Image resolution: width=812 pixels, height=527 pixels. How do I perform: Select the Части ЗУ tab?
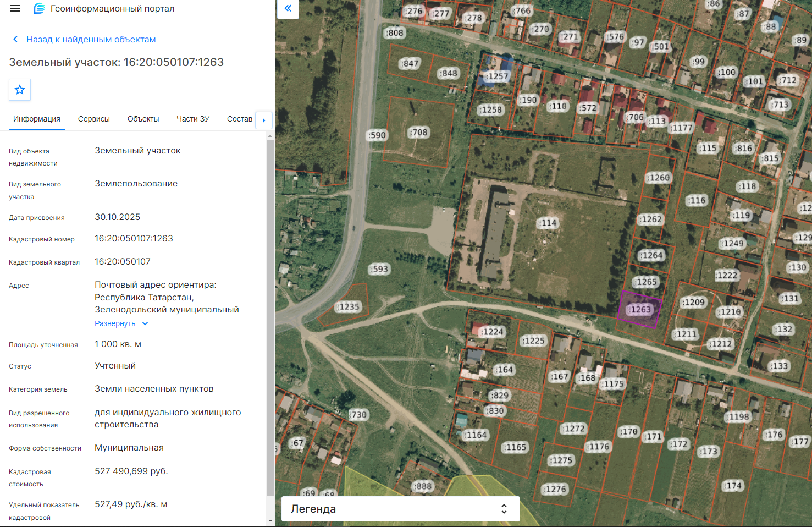coord(193,119)
